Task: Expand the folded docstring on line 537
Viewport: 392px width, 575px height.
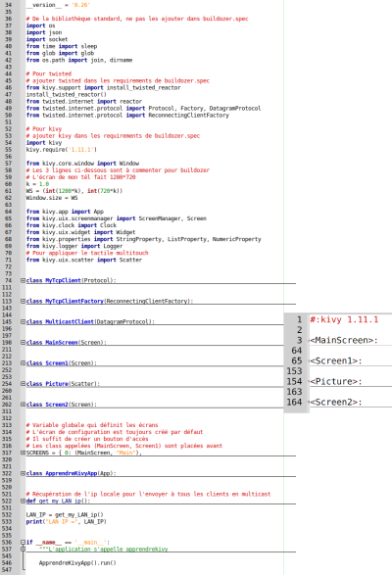Action: coord(23,549)
